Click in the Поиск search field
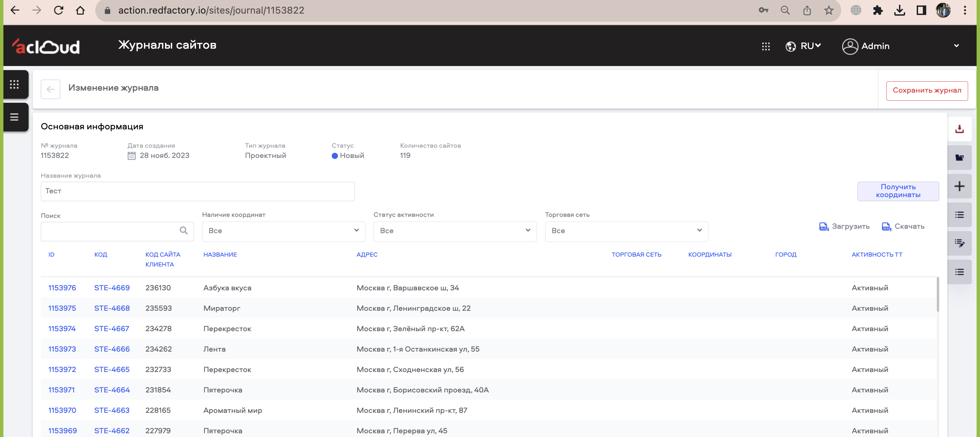The width and height of the screenshot is (980, 437). tap(117, 231)
